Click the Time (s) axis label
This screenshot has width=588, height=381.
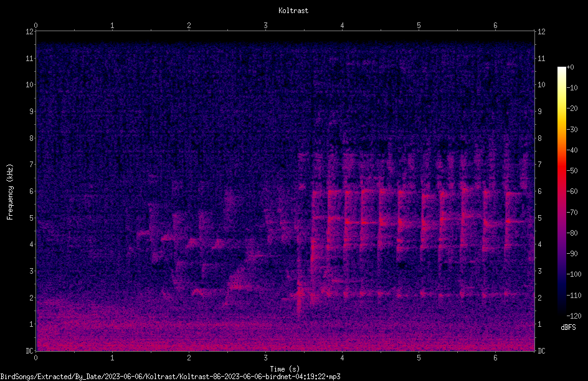click(x=285, y=369)
